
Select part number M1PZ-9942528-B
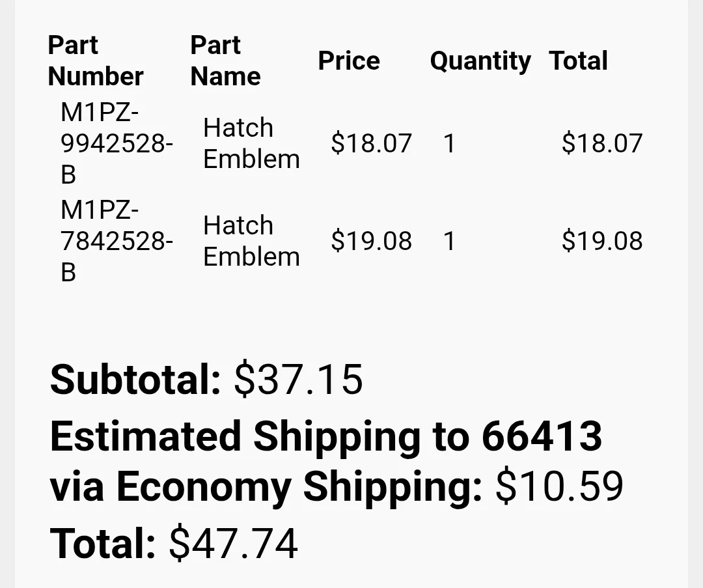[117, 143]
